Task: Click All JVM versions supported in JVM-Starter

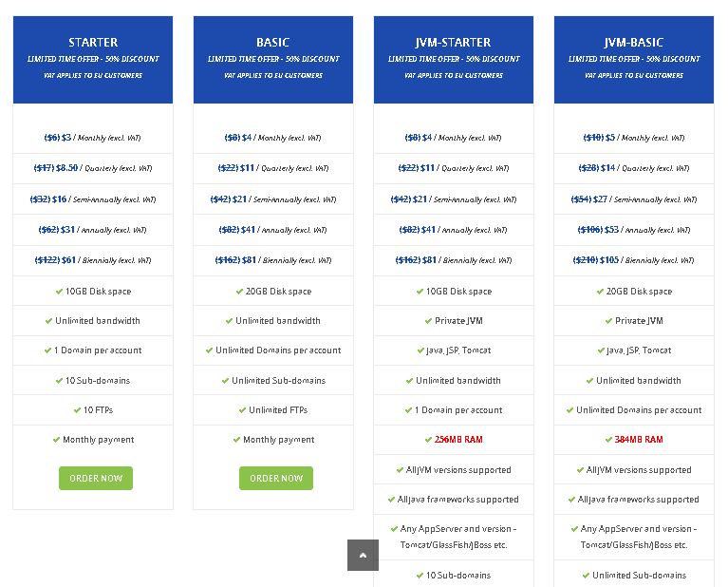Action: point(458,470)
